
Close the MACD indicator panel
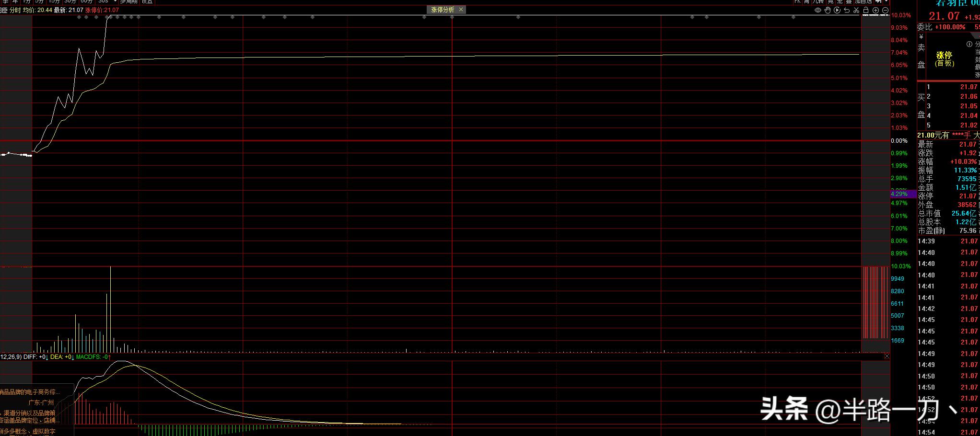[887, 356]
